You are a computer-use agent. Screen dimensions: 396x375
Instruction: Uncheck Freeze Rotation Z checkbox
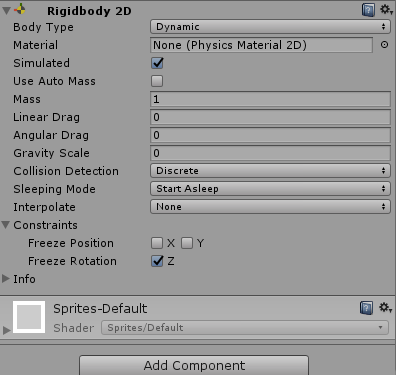(x=157, y=261)
